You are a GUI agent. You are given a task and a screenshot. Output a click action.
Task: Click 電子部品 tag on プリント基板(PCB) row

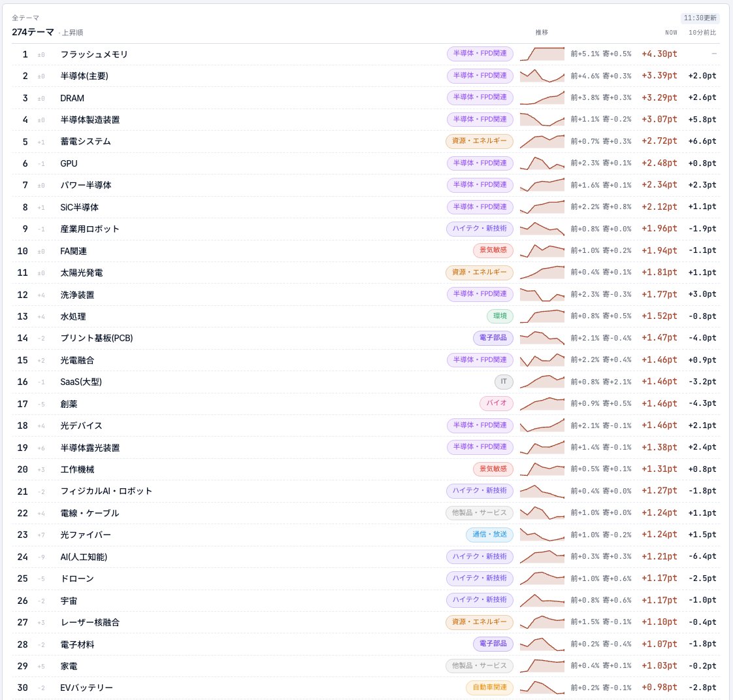click(493, 338)
